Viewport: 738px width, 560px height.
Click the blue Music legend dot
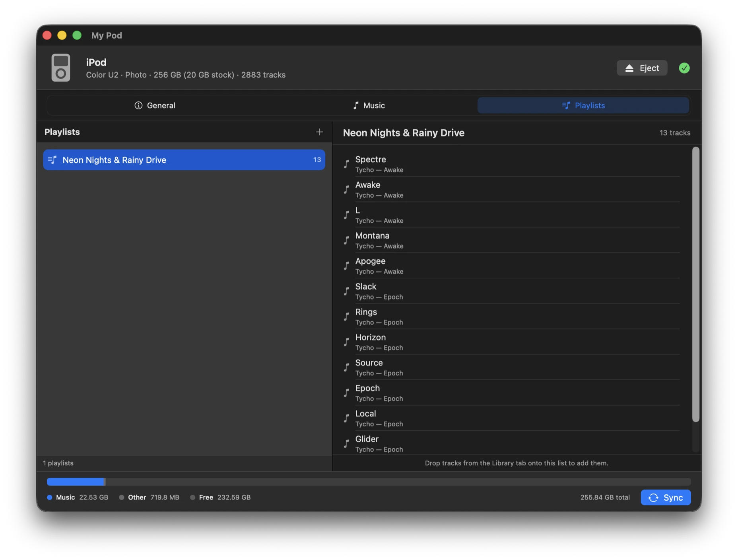click(49, 497)
